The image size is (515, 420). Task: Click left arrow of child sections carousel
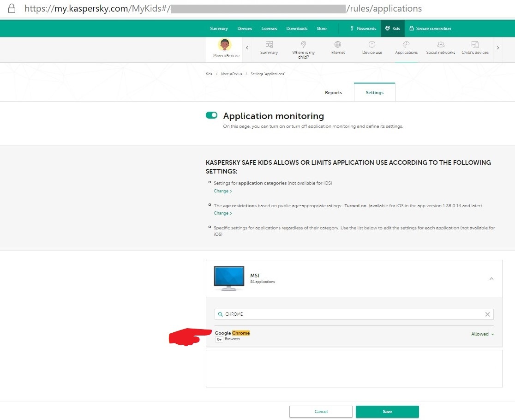247,48
